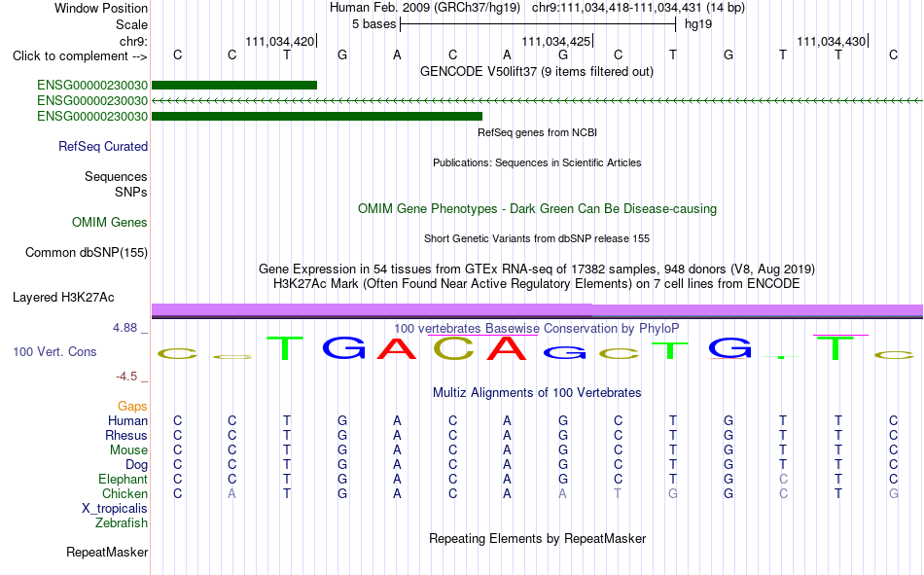Click the GENCODE V50lift37 track title
This screenshot has width=924, height=575.
pyautogui.click(x=537, y=71)
